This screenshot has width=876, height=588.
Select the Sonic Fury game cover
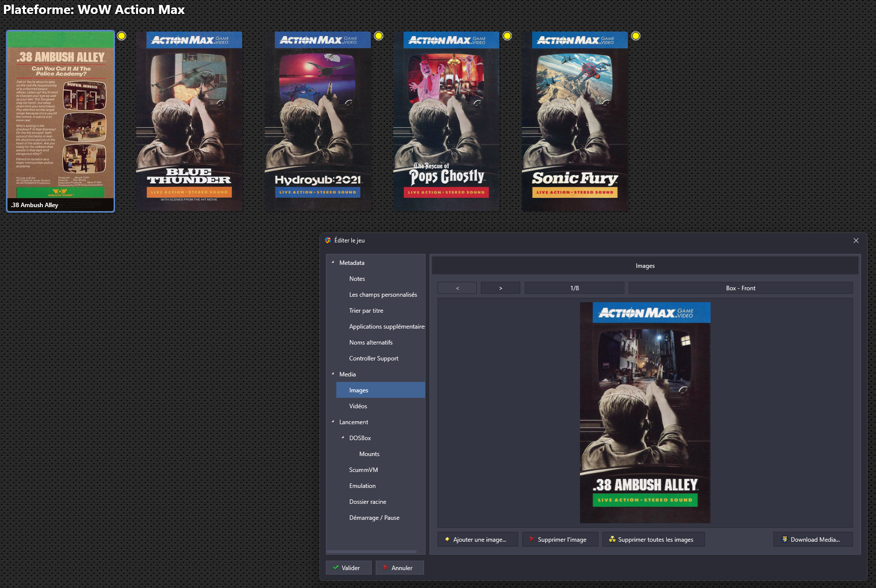575,121
